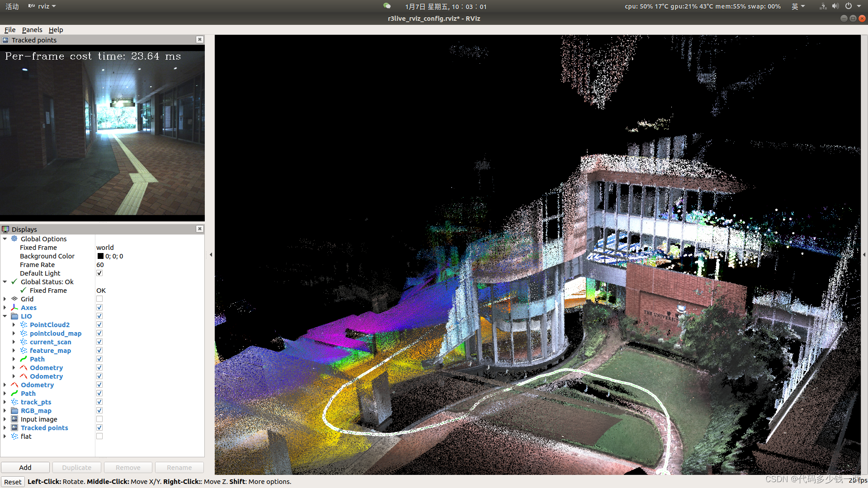Click the Input image display icon
Viewport: 868px width, 488px height.
point(14,419)
